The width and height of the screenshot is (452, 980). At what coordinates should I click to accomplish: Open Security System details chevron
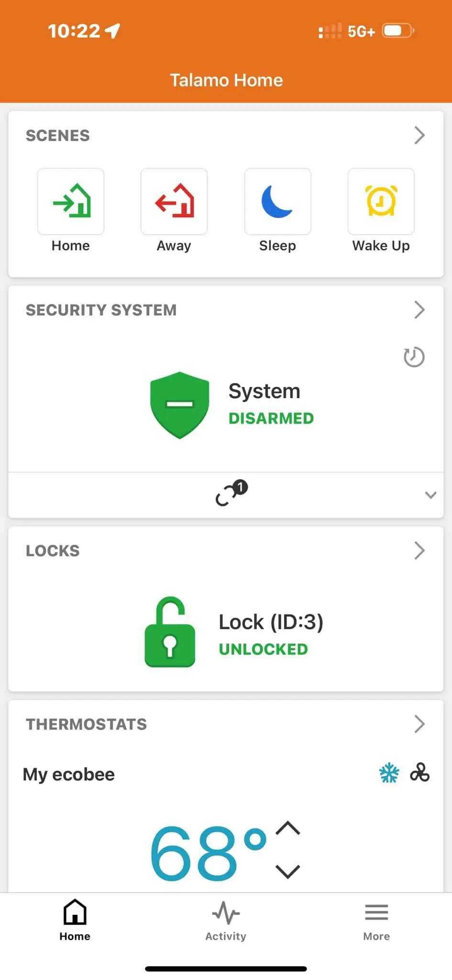pyautogui.click(x=419, y=310)
